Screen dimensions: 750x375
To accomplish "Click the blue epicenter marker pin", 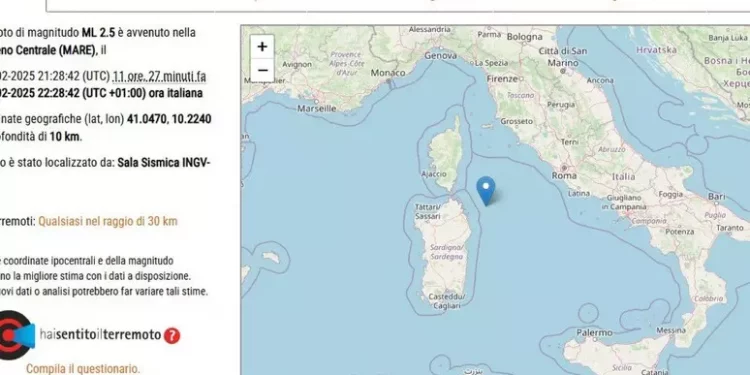I will click(x=486, y=191).
